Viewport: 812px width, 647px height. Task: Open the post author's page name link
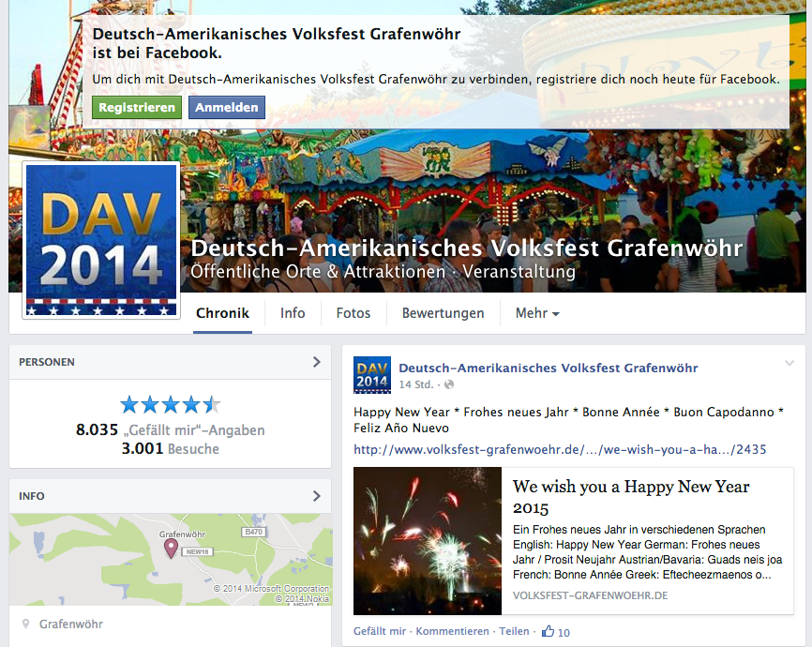coord(549,368)
